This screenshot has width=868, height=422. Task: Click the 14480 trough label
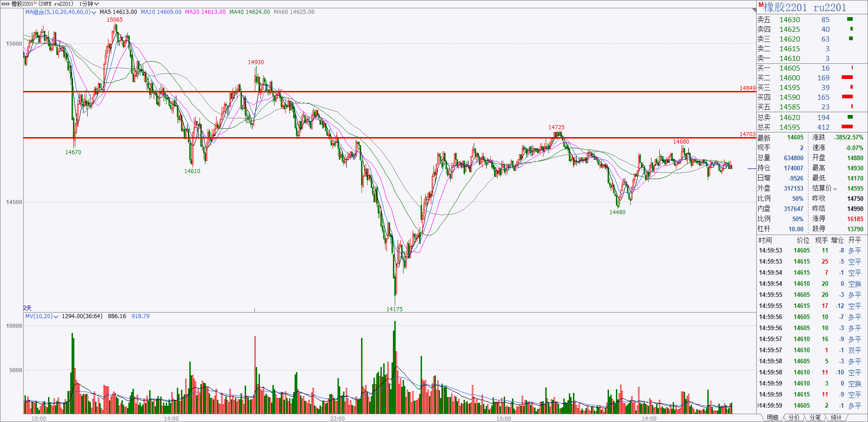[617, 212]
